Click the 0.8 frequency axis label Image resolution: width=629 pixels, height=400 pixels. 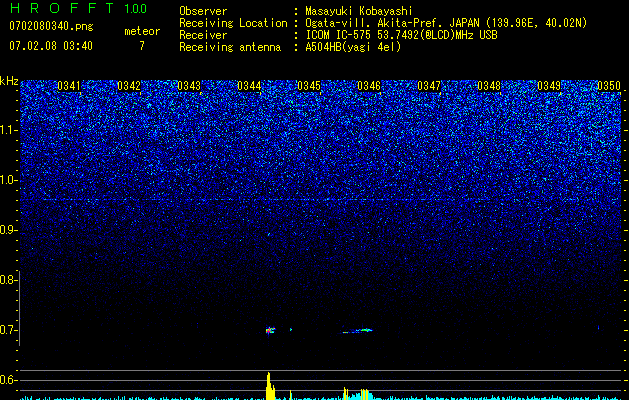[x=8, y=280]
